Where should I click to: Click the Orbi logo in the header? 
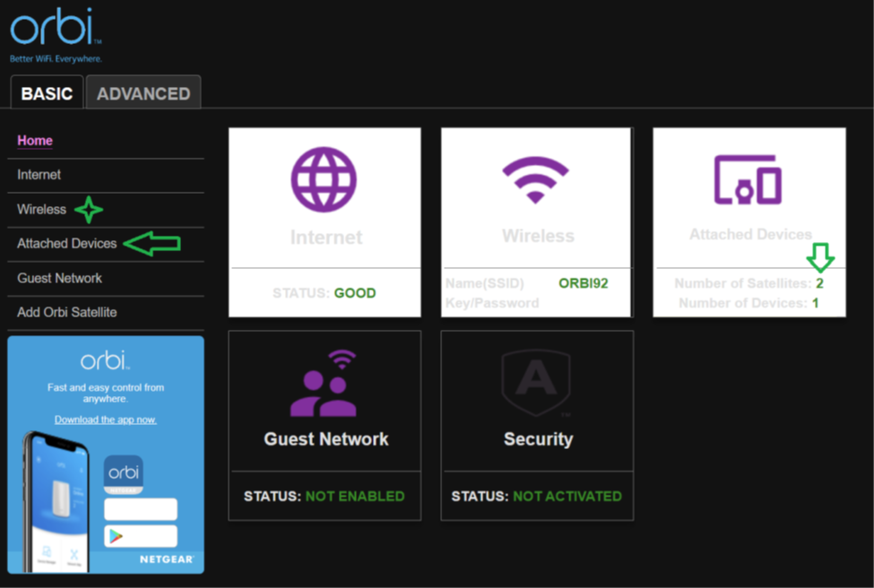click(55, 32)
